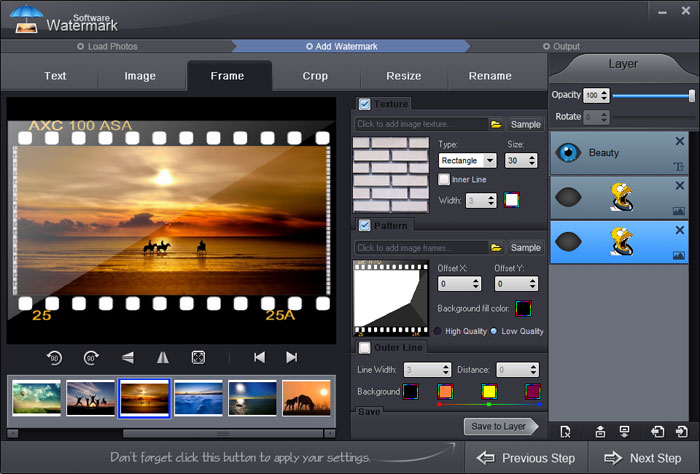Image resolution: width=700 pixels, height=474 pixels.
Task: Go to next photo
Action: point(292,358)
